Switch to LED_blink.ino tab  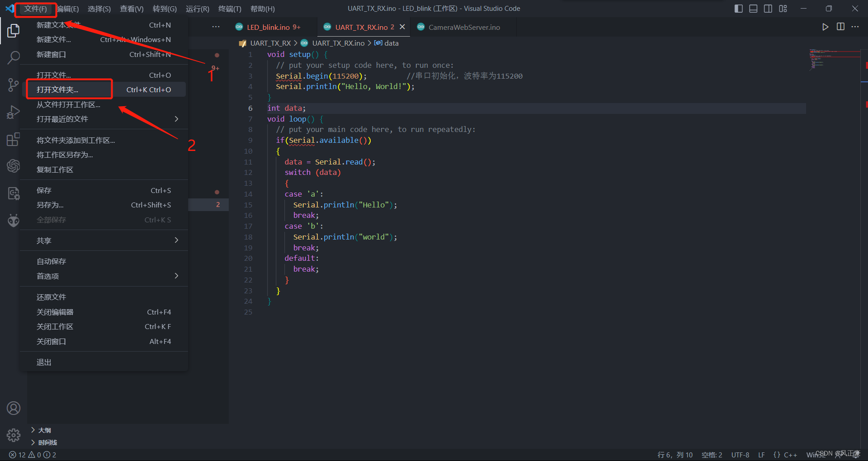(269, 27)
